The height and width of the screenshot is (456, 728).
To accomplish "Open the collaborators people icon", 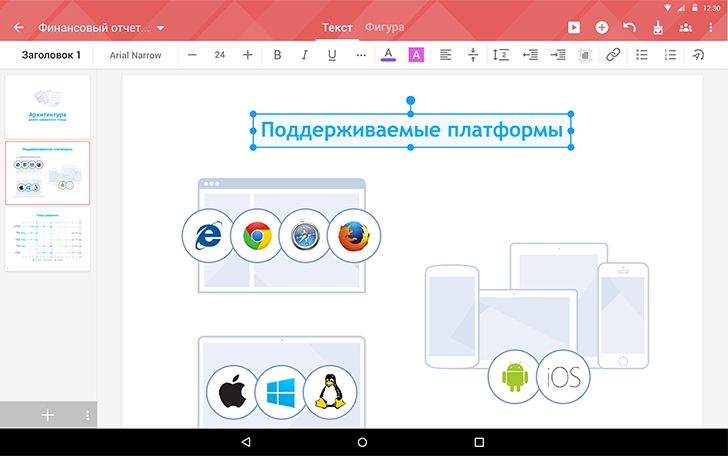I will pyautogui.click(x=686, y=28).
